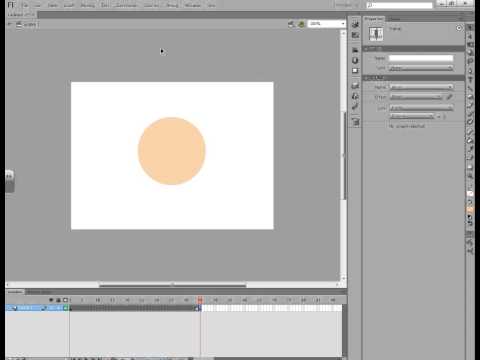
Task: Click the Edit Scene icon in edit bar
Action: coord(291,24)
